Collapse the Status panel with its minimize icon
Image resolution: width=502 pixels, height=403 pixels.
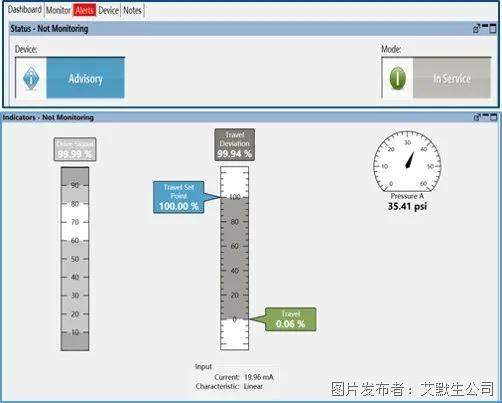click(x=485, y=26)
